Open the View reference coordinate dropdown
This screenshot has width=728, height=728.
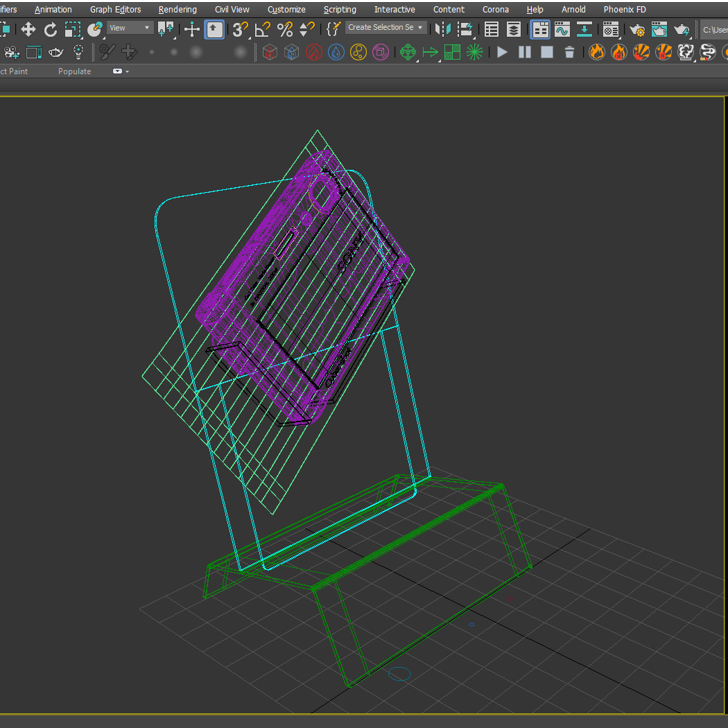point(130,28)
